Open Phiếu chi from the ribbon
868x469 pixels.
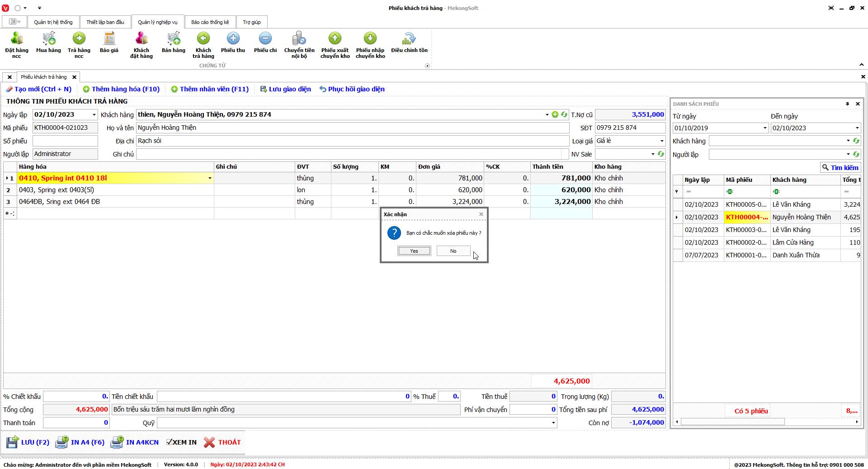(265, 39)
